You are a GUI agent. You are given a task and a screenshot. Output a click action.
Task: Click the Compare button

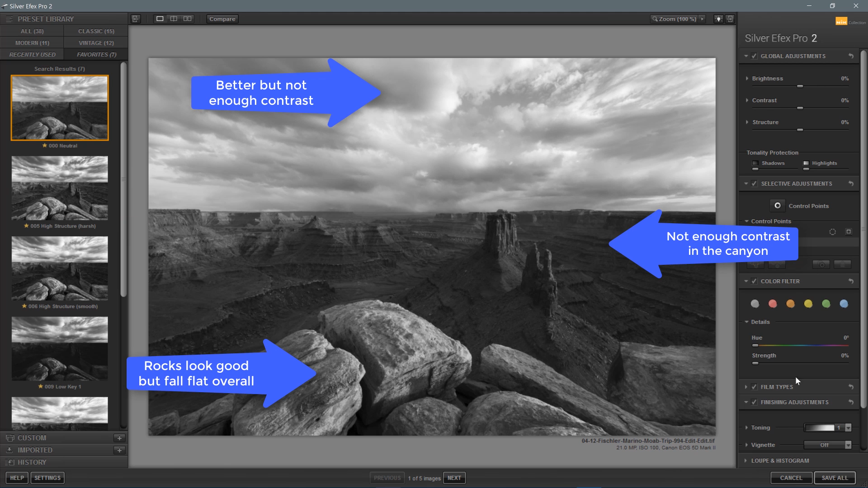[222, 19]
